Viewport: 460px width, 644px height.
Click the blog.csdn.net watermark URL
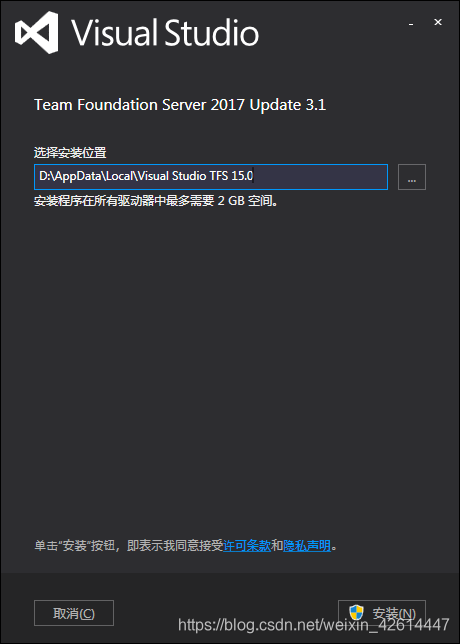pos(314,625)
